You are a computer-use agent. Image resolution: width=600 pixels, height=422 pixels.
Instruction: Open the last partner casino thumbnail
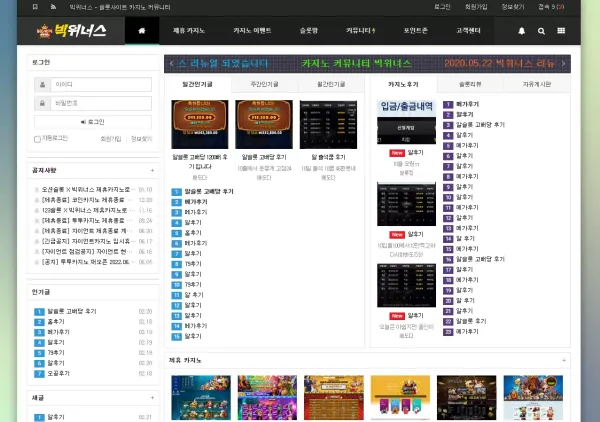point(533,398)
